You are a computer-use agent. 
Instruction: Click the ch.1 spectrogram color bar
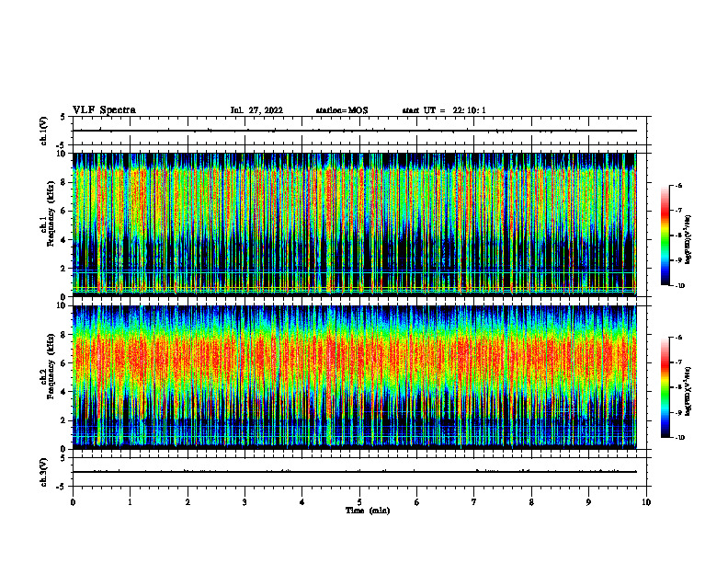(x=665, y=236)
